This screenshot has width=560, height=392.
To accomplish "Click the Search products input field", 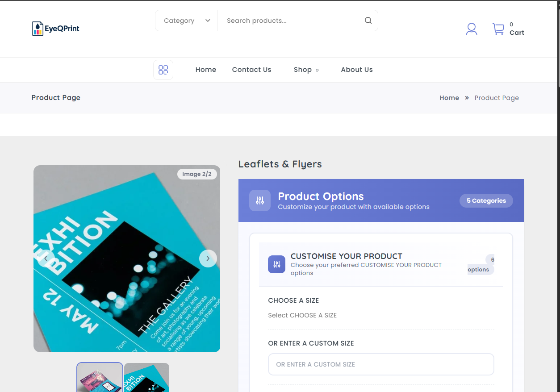I will [290, 21].
